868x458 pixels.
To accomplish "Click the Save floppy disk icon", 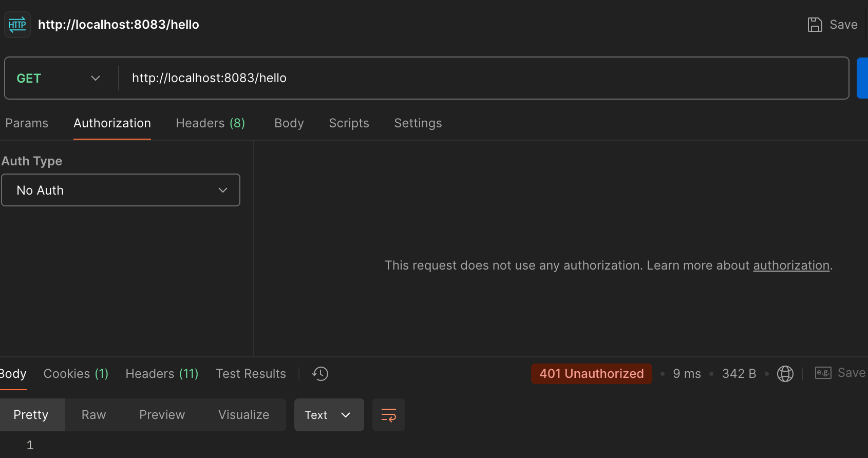I will [x=815, y=25].
